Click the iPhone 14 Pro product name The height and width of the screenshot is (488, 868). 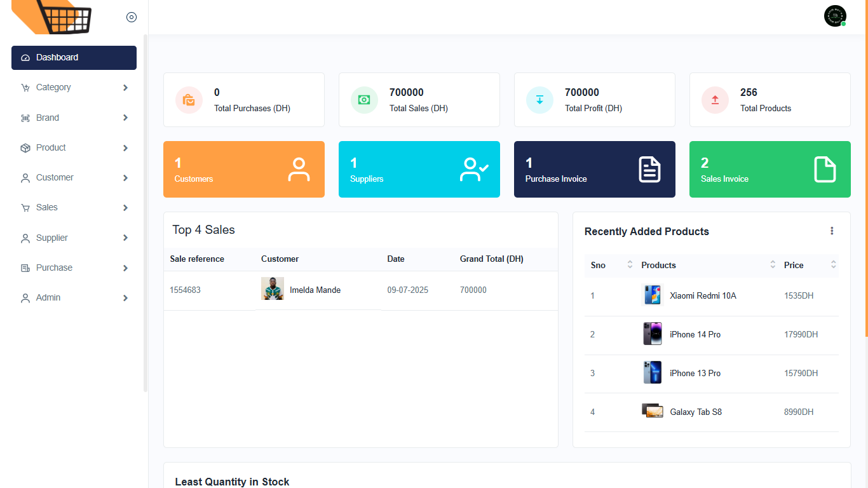click(695, 335)
